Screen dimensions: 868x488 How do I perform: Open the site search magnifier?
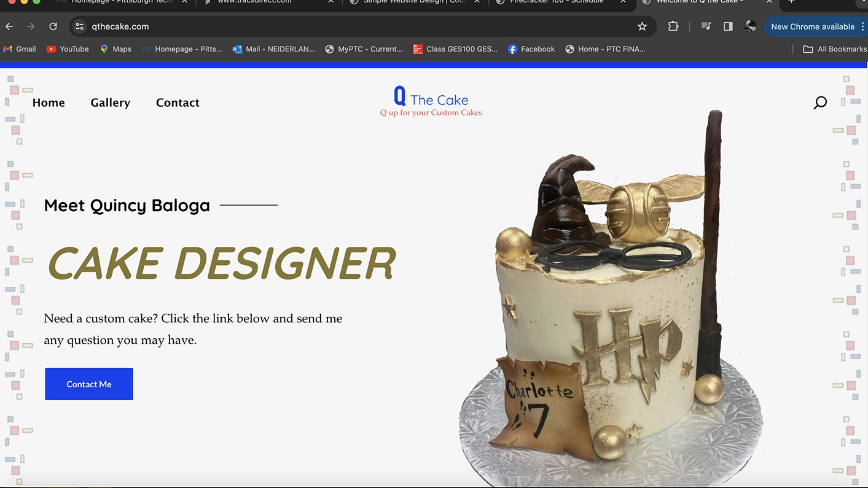(x=820, y=103)
